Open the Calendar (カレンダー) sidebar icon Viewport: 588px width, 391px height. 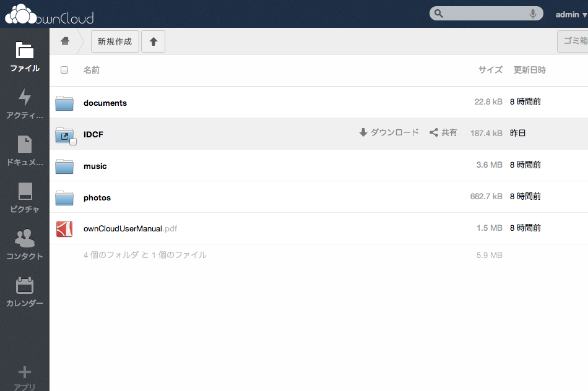coord(25,285)
